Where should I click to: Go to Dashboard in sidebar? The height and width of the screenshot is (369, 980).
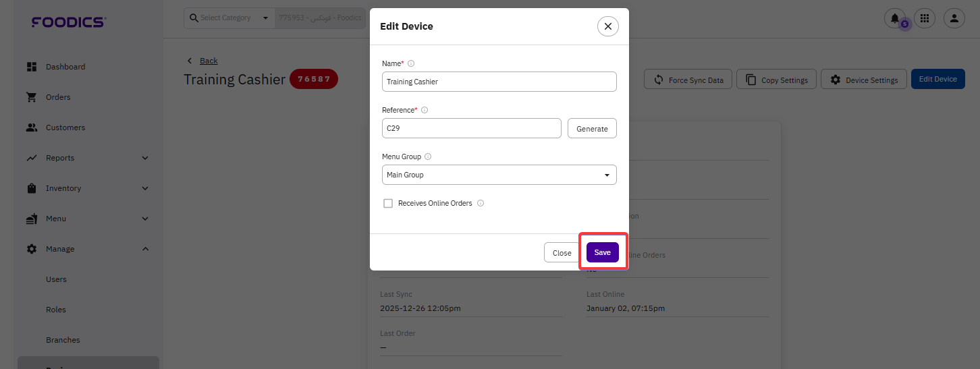[x=65, y=67]
